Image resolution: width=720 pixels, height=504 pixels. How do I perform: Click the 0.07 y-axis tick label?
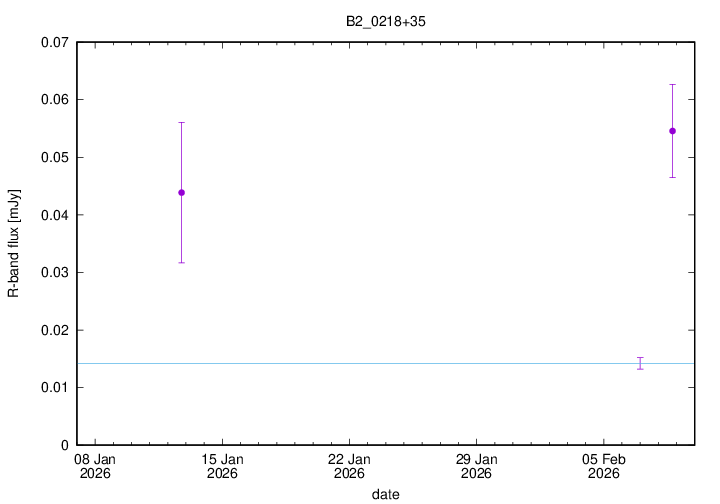(x=52, y=43)
